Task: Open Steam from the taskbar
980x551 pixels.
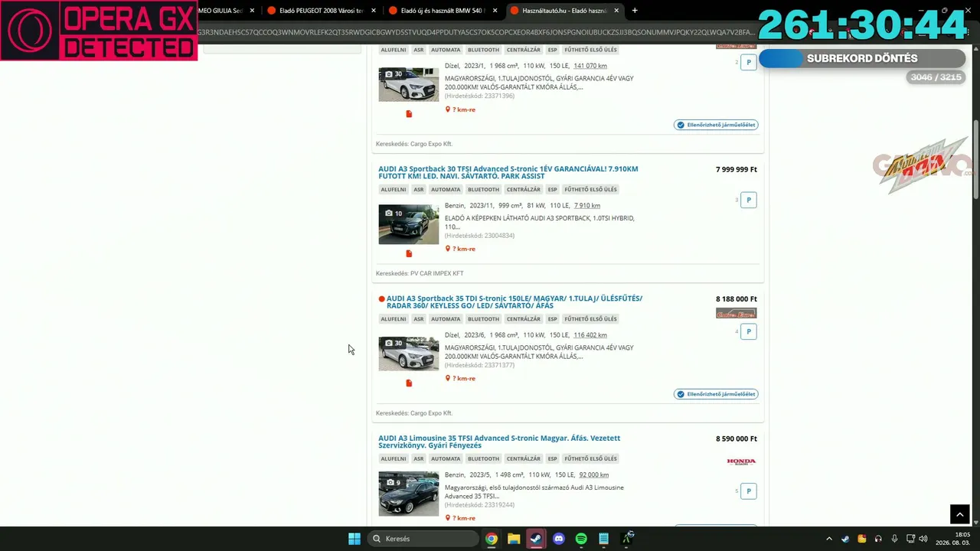Action: pos(536,539)
